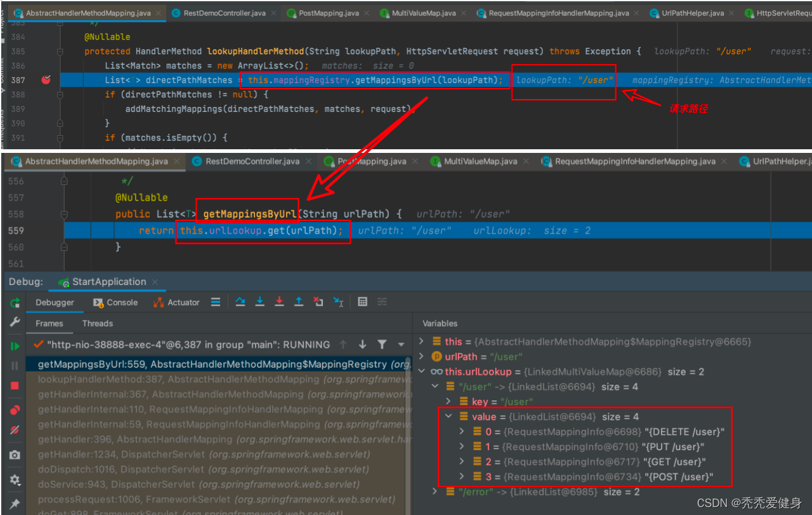Open Evaluate Expression calculator icon
The image size is (812, 515).
pos(363,302)
